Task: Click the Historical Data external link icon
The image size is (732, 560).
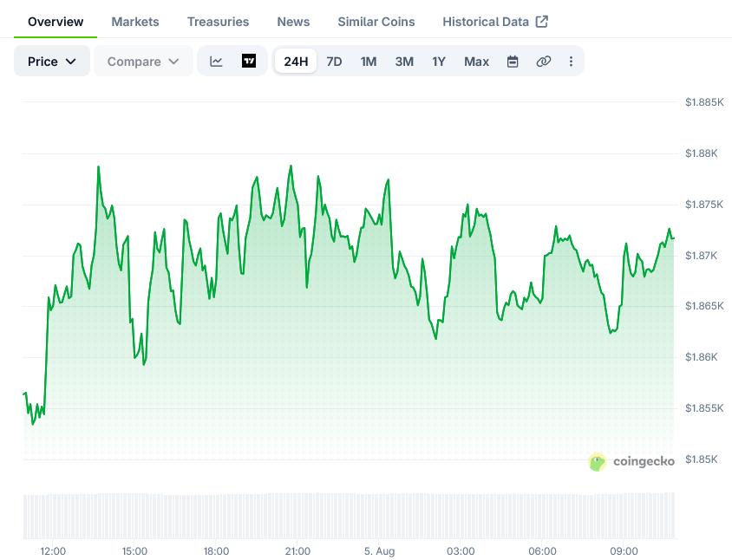Action: click(x=541, y=22)
